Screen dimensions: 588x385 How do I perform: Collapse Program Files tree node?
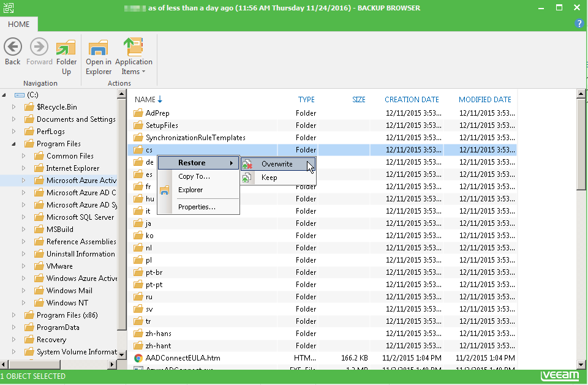pyautogui.click(x=14, y=144)
